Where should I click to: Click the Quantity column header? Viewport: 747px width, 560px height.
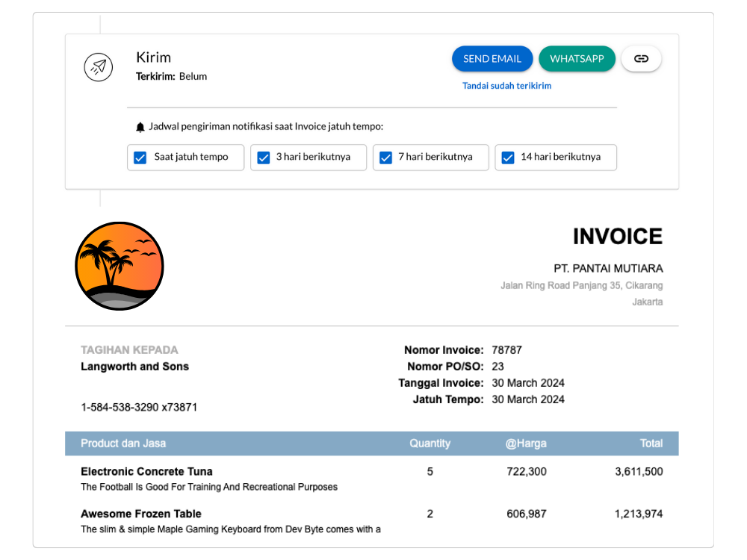tap(430, 444)
